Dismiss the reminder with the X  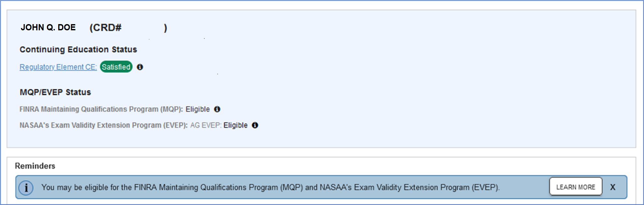(x=612, y=187)
